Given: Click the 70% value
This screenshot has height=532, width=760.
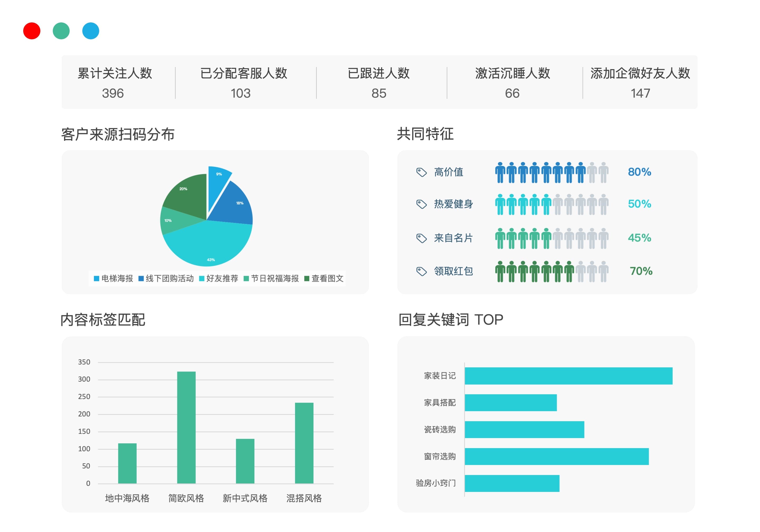Looking at the screenshot, I should point(641,271).
